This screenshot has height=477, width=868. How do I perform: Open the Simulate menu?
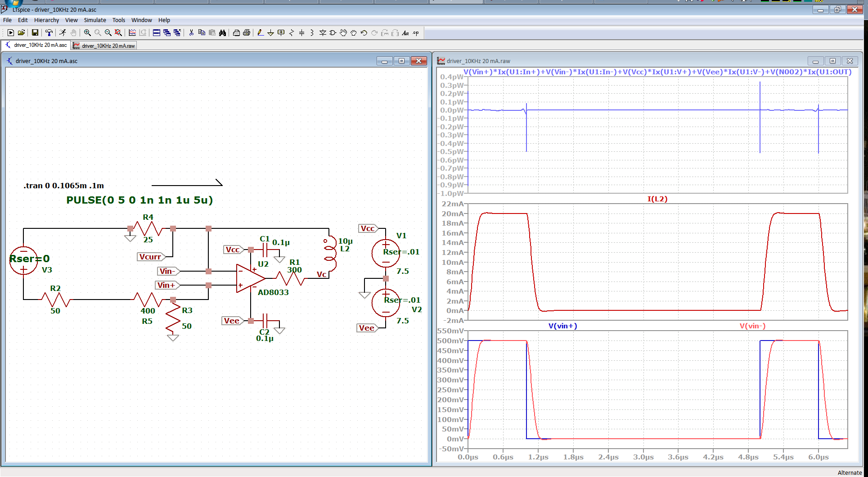point(95,20)
